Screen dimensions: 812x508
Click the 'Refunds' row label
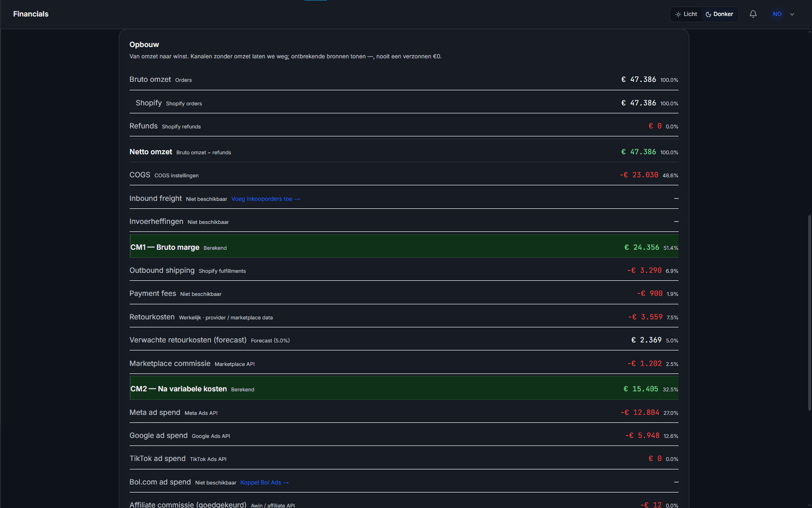click(x=144, y=126)
